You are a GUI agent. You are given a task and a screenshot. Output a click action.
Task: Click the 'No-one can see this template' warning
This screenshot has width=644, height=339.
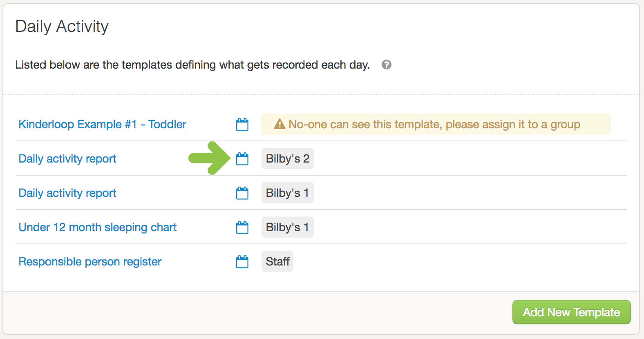434,124
